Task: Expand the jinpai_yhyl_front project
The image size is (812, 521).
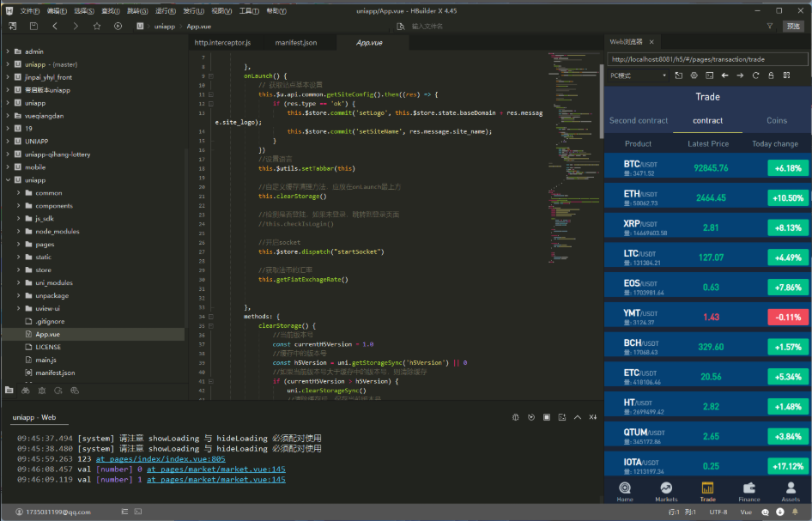Action: pos(8,77)
